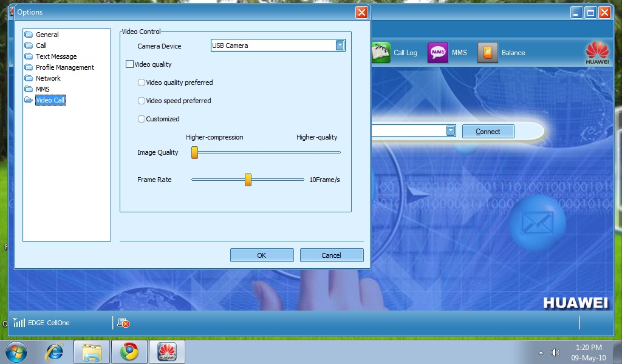Screen dimensions: 622x364
Task: Click the Image Quality slider handle
Action: [x=194, y=152]
